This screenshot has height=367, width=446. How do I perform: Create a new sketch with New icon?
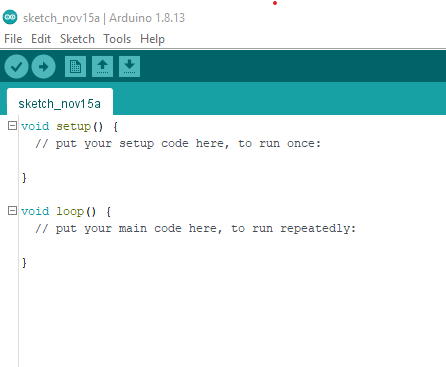[x=75, y=67]
